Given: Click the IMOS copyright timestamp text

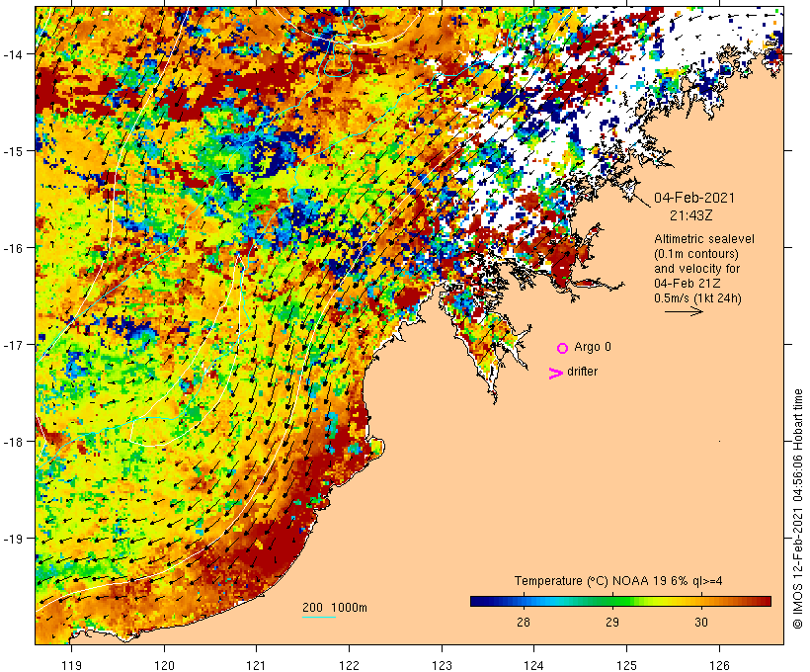Looking at the screenshot, I should coord(797,509).
